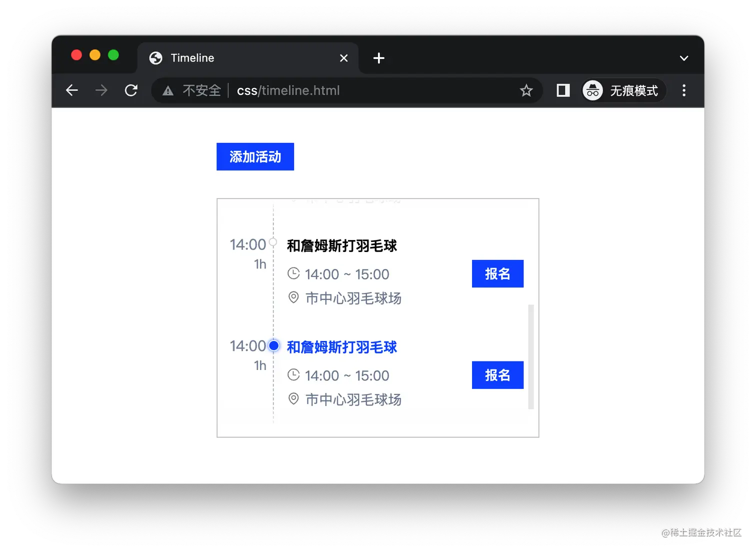Toggle the hollow node on the first timeline event

273,242
